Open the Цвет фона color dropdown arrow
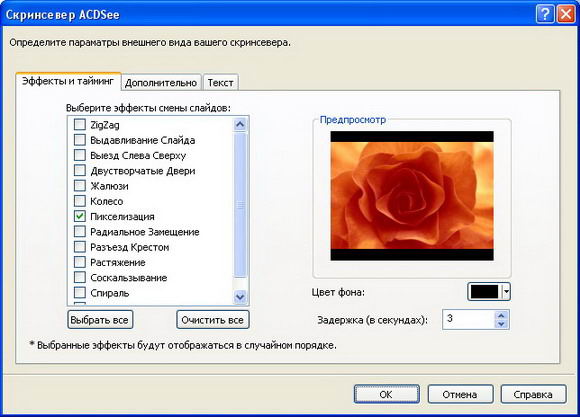This screenshot has width=580, height=417. (x=506, y=292)
